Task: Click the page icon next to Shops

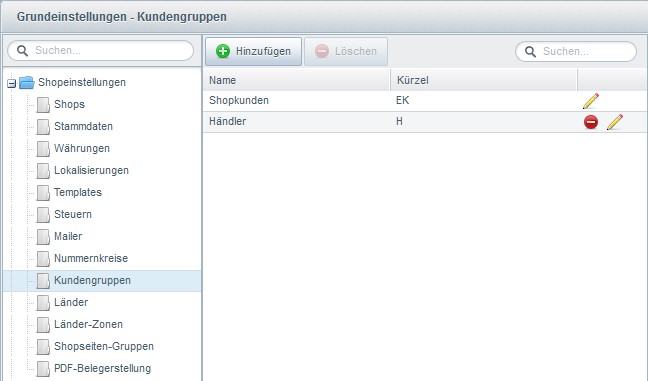Action: (43, 105)
